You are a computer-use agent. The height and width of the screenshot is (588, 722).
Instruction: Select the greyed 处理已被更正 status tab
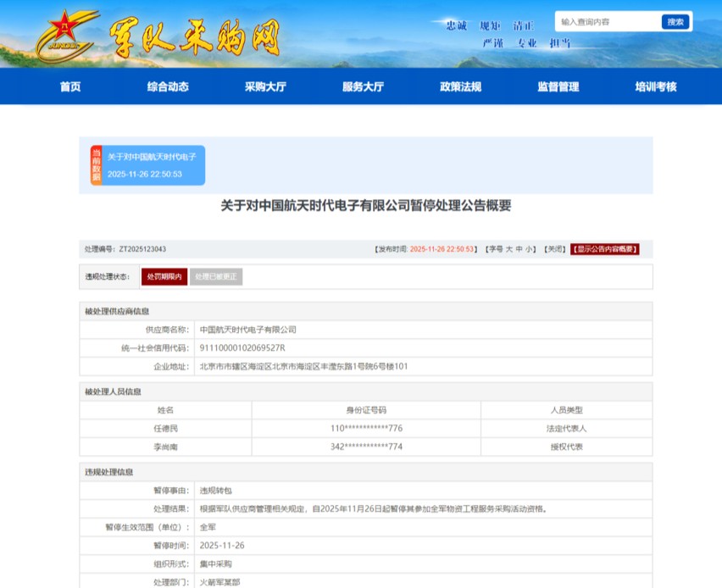click(x=216, y=276)
